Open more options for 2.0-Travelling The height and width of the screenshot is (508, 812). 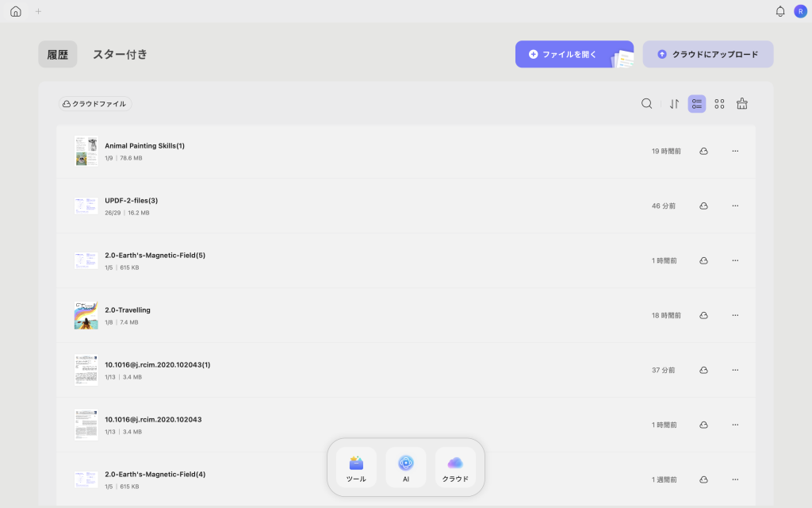tap(735, 315)
